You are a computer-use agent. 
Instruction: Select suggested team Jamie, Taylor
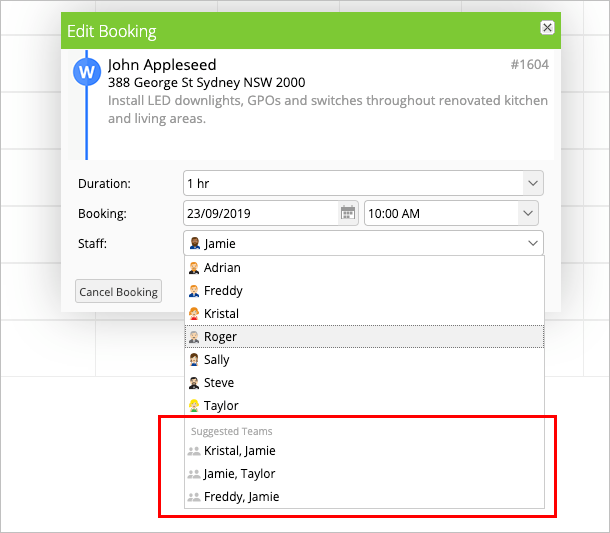pyautogui.click(x=365, y=474)
